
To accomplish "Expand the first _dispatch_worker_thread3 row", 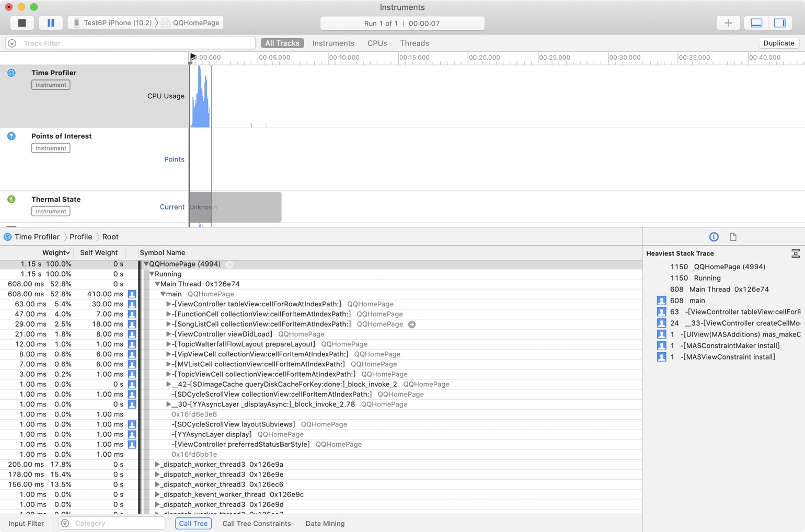I will pos(157,465).
